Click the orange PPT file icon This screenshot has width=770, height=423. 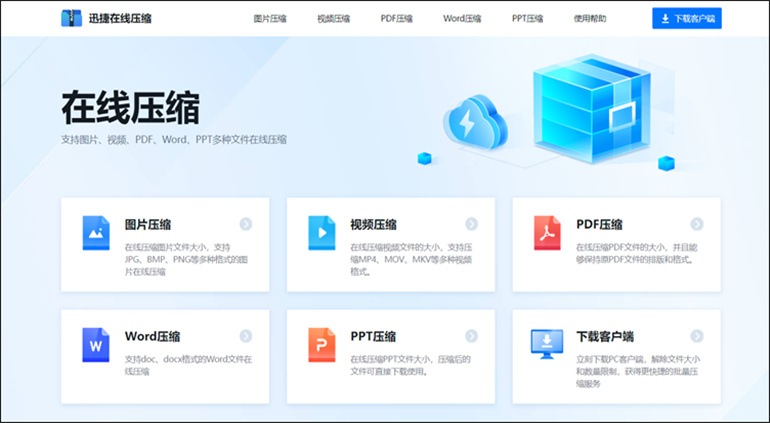(322, 345)
